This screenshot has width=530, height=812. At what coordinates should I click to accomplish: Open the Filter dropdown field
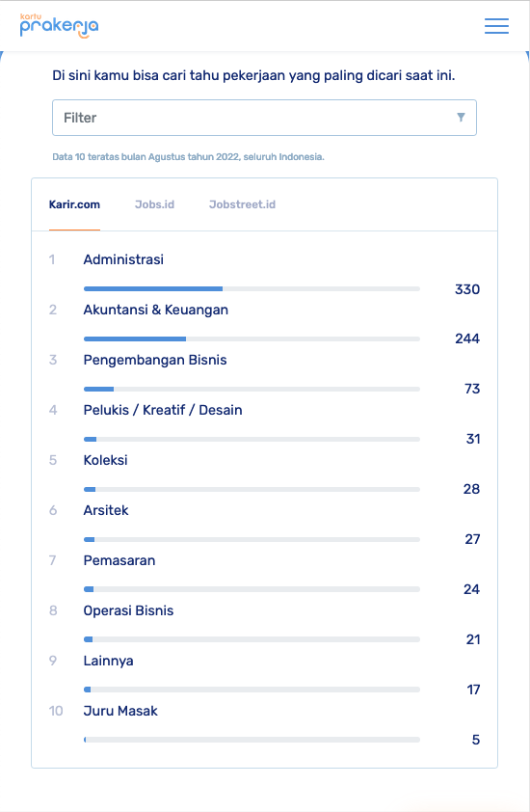[264, 118]
